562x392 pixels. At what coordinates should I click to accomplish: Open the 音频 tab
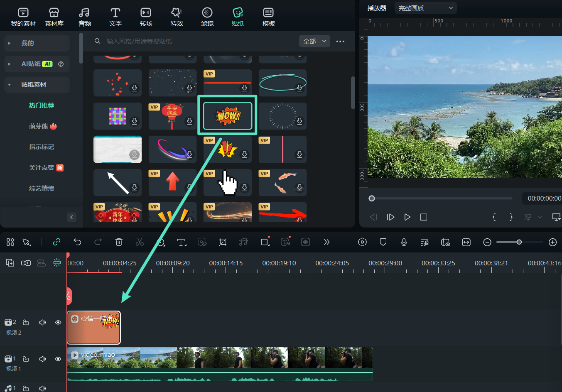coord(85,17)
